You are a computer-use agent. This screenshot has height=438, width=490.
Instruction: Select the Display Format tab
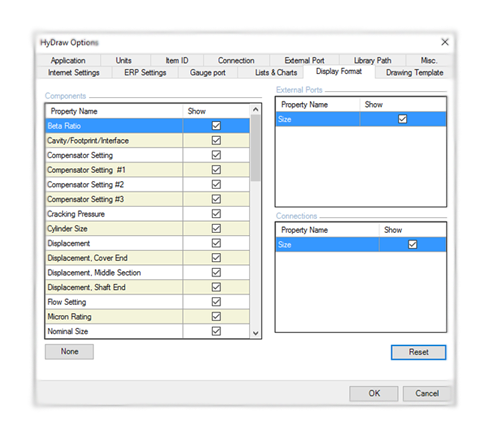339,71
